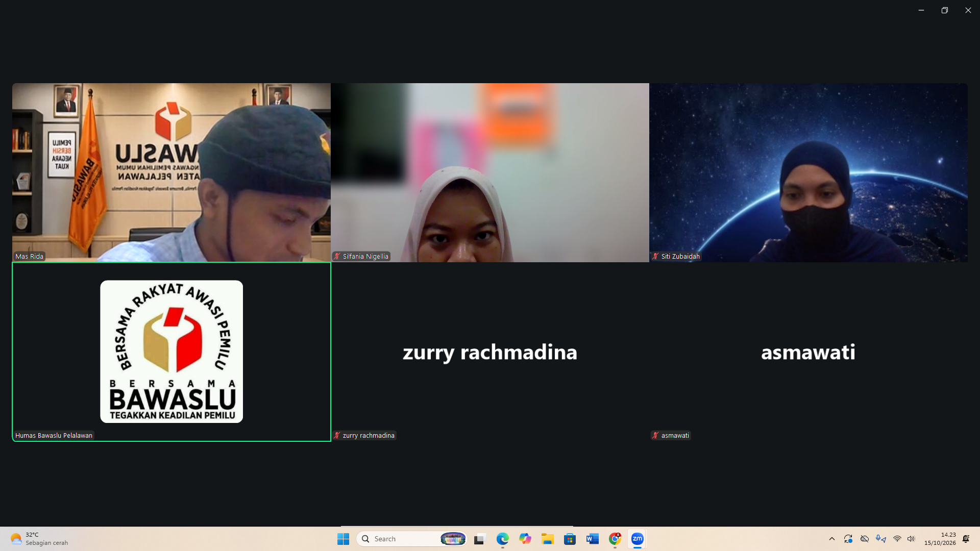Open clock and calendar showing 14.23
Screen dimensions: 980x551
[x=940, y=539]
